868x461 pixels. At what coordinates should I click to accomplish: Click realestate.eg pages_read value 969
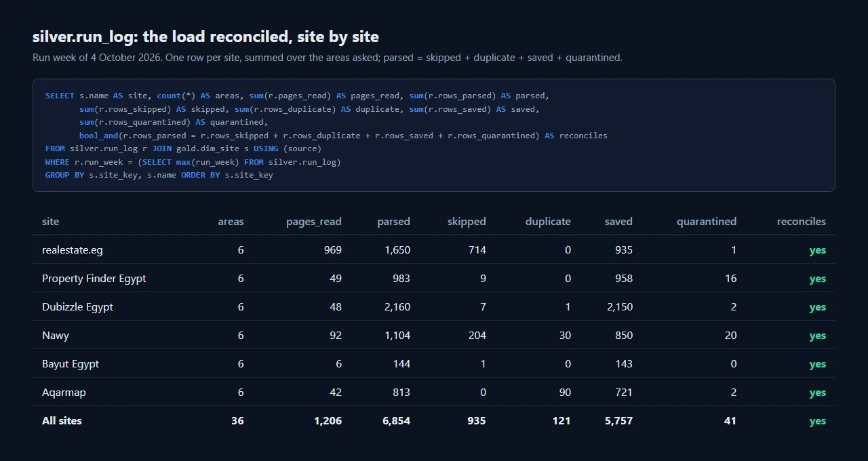click(333, 250)
